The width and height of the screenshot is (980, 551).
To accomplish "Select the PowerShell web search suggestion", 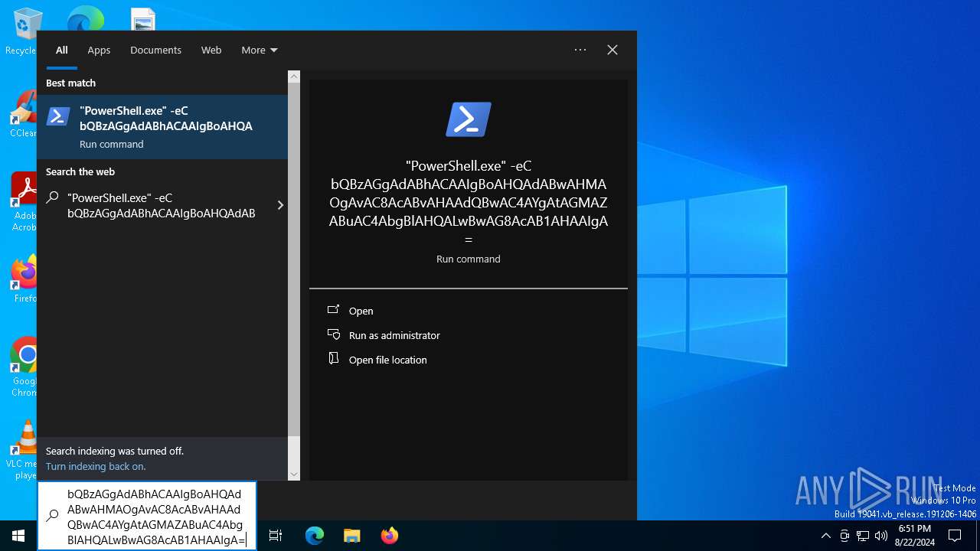I will point(162,205).
